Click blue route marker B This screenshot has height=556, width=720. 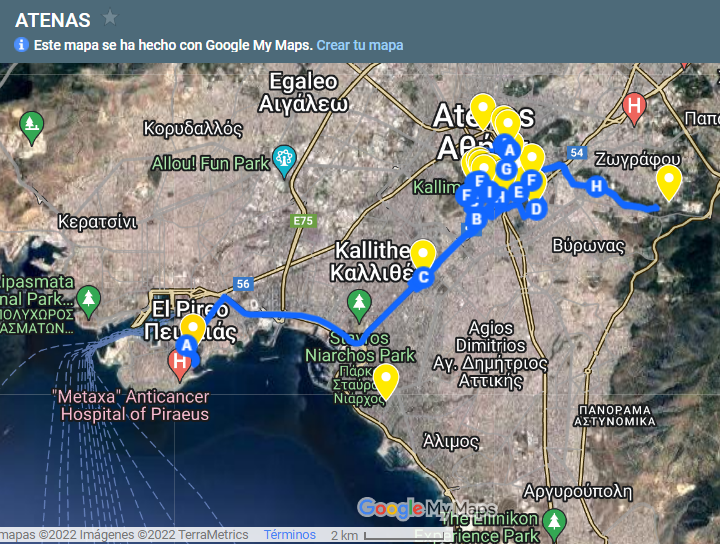tap(477, 219)
